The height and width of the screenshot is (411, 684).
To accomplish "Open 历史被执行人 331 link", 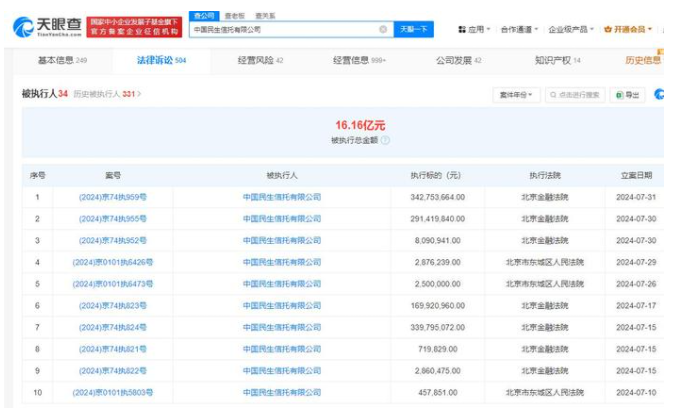I will (x=107, y=94).
